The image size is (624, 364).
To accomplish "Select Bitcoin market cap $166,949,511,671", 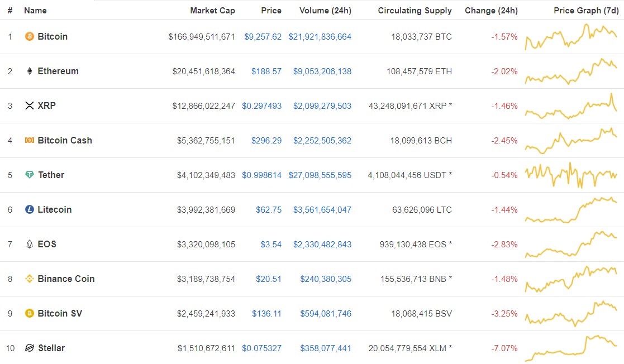I will click(x=201, y=37).
